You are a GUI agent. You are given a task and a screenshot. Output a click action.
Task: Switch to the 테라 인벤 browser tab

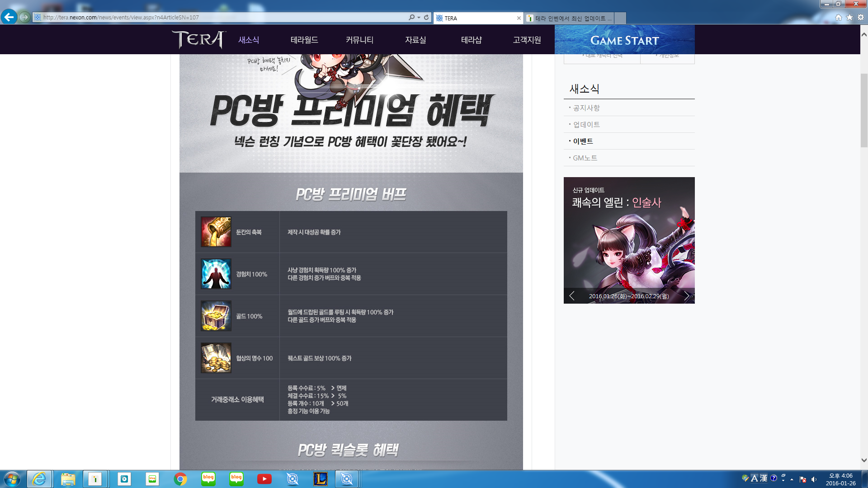[569, 18]
